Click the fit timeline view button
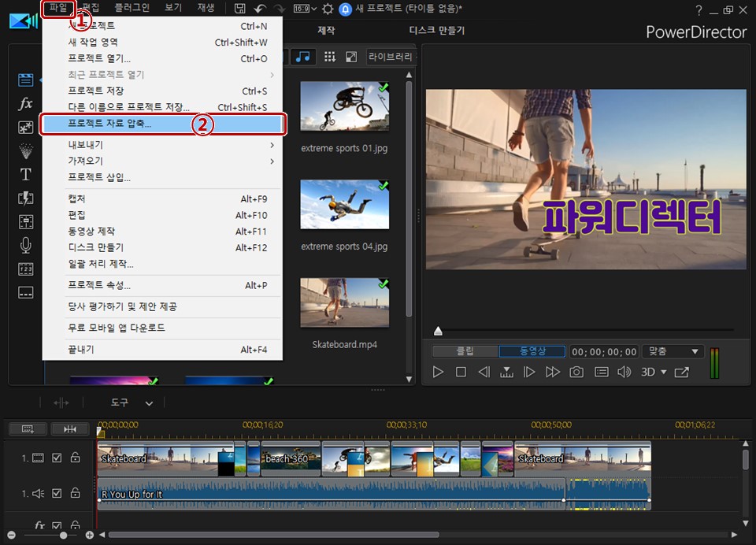The width and height of the screenshot is (756, 545). (70, 429)
